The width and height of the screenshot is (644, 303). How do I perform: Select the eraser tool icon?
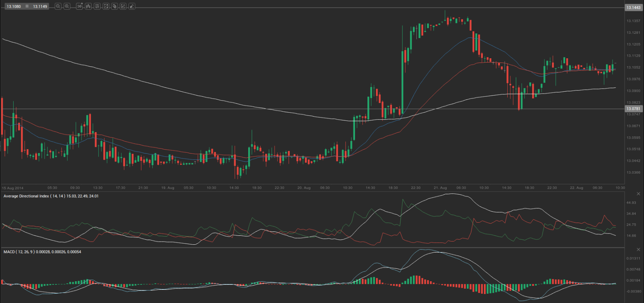point(132,6)
